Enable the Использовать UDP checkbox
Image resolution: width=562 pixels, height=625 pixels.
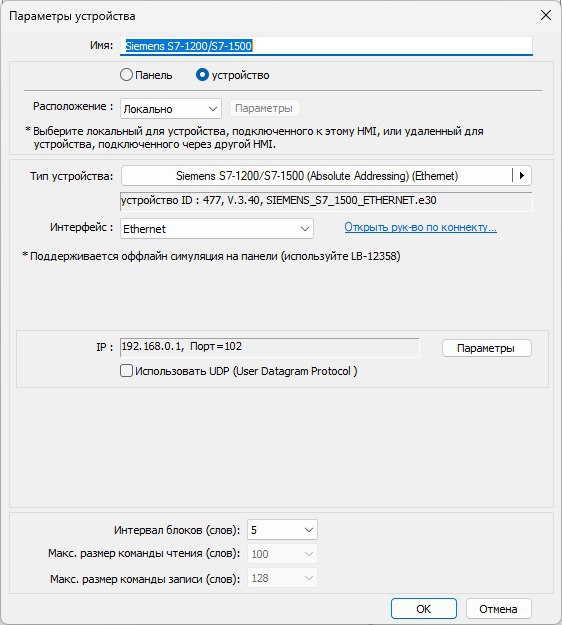[126, 371]
